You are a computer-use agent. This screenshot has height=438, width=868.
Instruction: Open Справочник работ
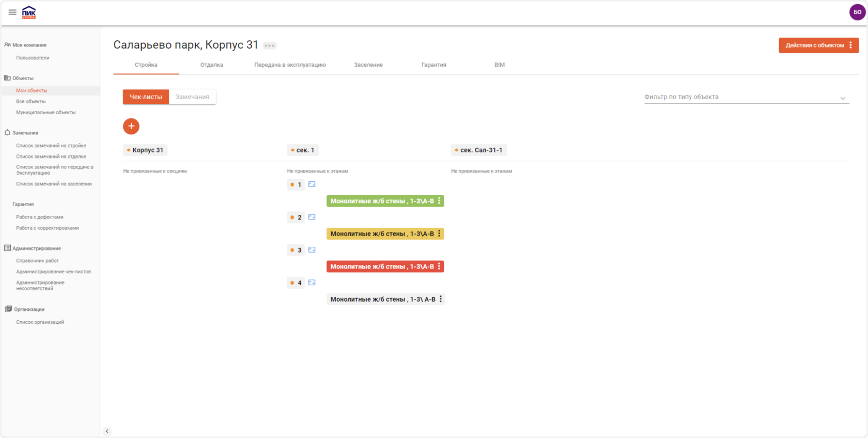[x=37, y=261]
